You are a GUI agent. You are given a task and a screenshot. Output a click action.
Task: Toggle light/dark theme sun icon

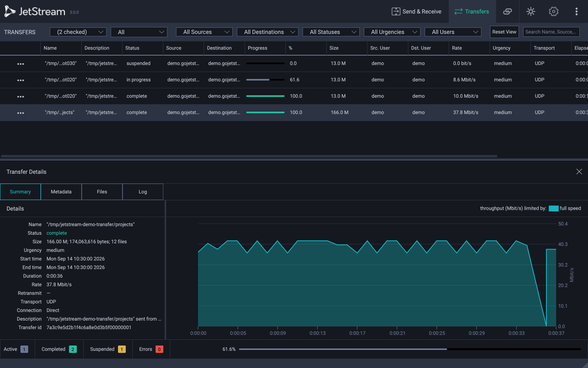click(x=531, y=11)
